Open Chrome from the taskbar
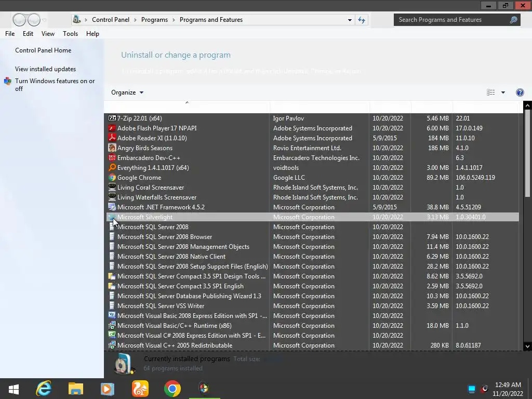Screen dimensions: 532x399 (172, 389)
